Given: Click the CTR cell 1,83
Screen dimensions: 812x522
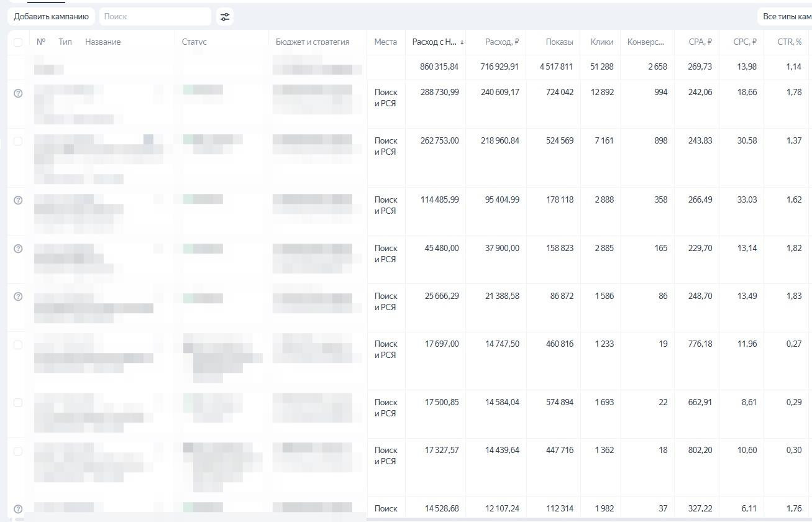Looking at the screenshot, I should click(793, 296).
